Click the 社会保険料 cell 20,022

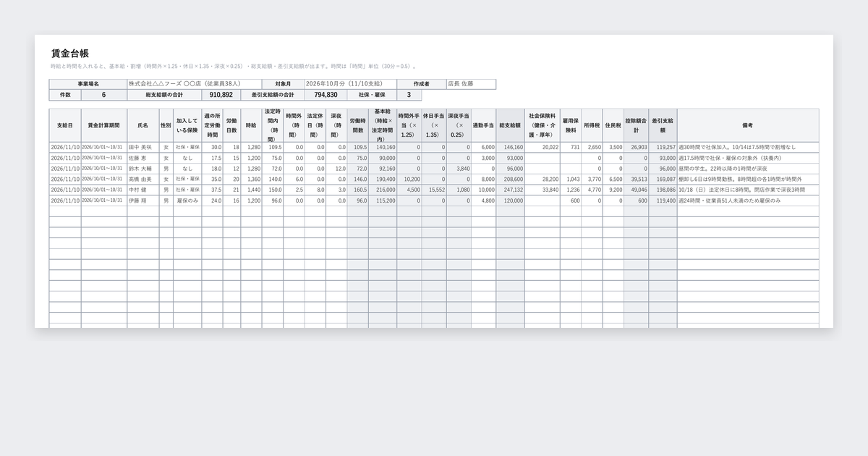point(542,147)
